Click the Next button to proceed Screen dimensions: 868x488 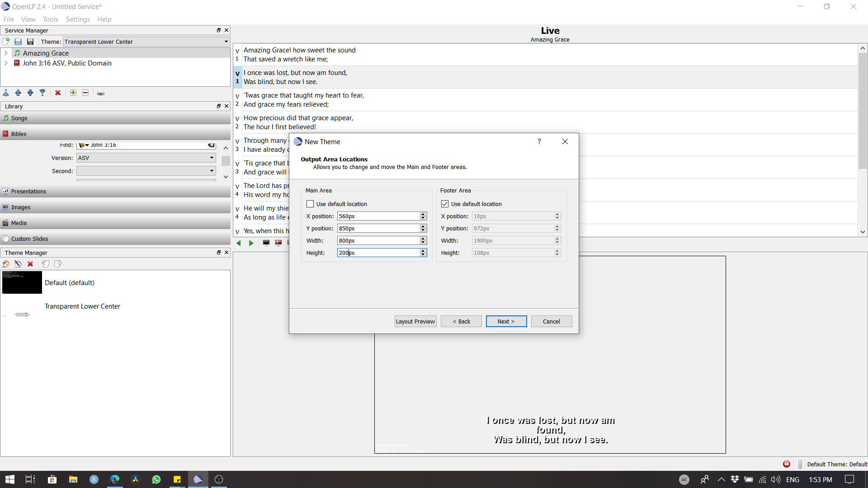point(506,321)
